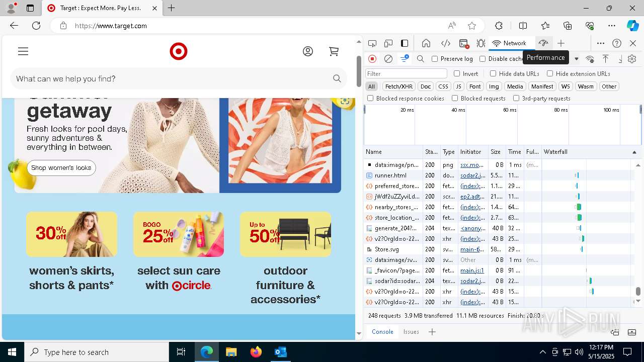Viewport: 644px width, 362px height.
Task: Open quick view plus in the drawer tabs
Action: pyautogui.click(x=432, y=332)
